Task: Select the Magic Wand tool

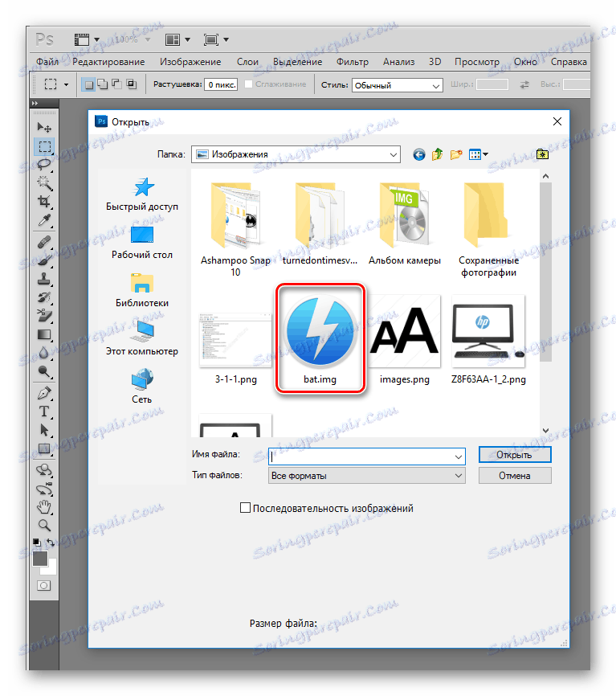Action: (x=44, y=183)
